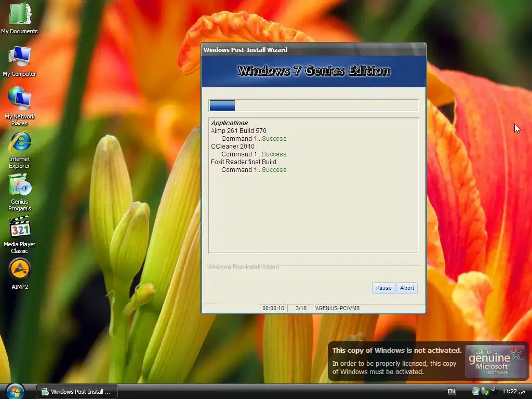This screenshot has height=399, width=532.
Task: Select the Genius Progam's desktop icon
Action: pyautogui.click(x=19, y=192)
